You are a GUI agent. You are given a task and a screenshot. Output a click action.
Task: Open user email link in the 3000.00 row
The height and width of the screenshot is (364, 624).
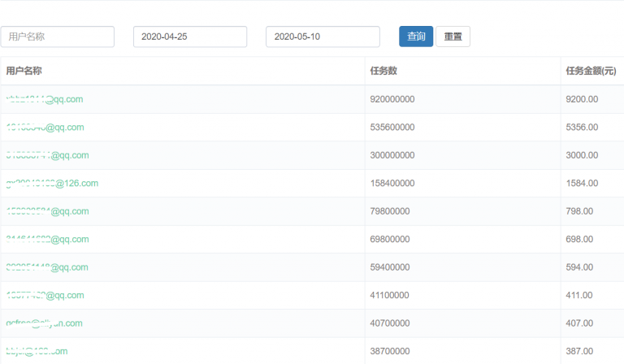tap(47, 155)
